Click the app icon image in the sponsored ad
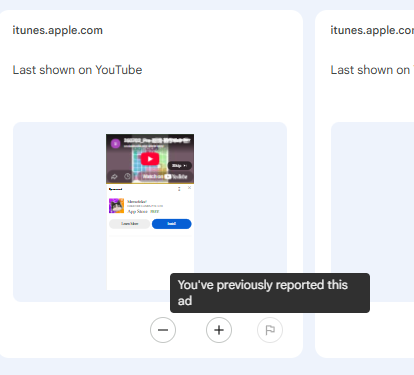This screenshot has height=375, width=414. (x=116, y=206)
